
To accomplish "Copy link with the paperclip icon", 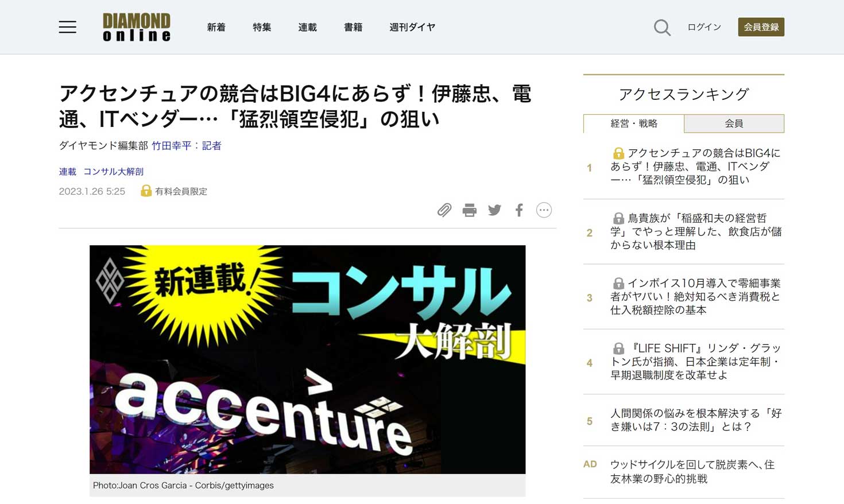I will (x=444, y=210).
